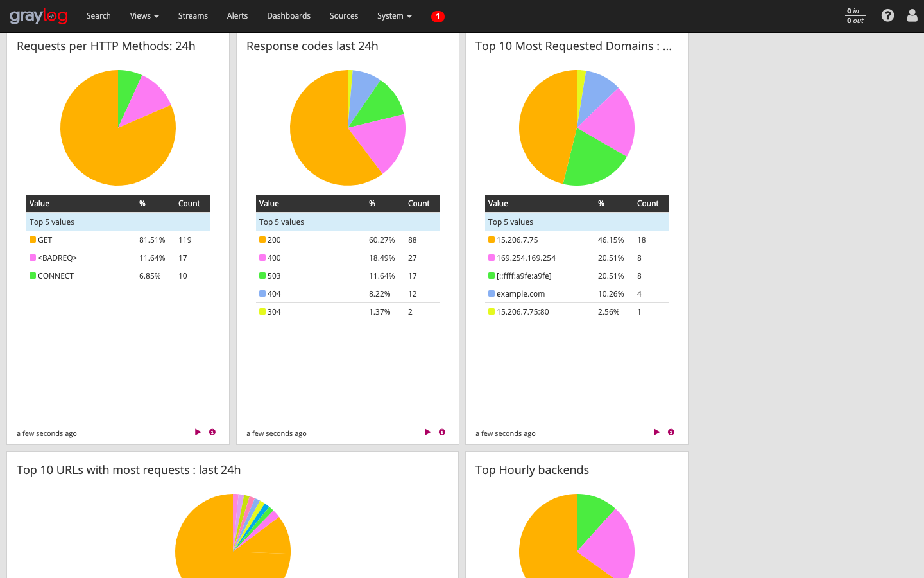Click the 404 blue swatch
The image size is (924, 578).
(x=262, y=293)
